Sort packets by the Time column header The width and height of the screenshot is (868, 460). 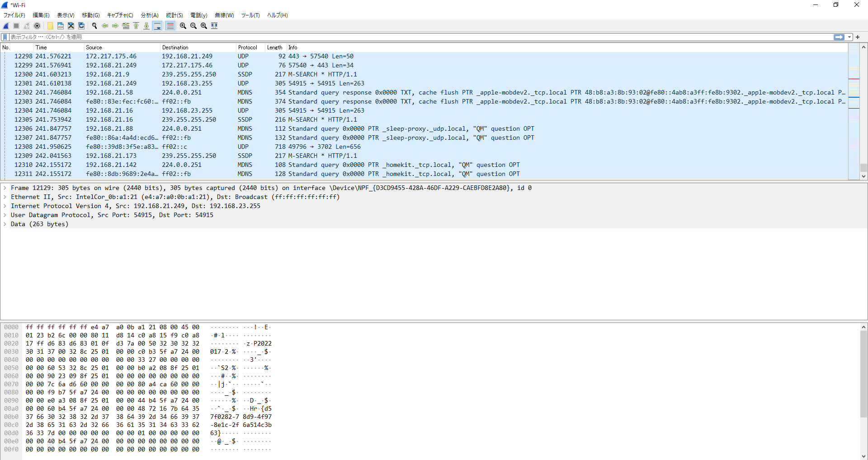click(x=59, y=47)
